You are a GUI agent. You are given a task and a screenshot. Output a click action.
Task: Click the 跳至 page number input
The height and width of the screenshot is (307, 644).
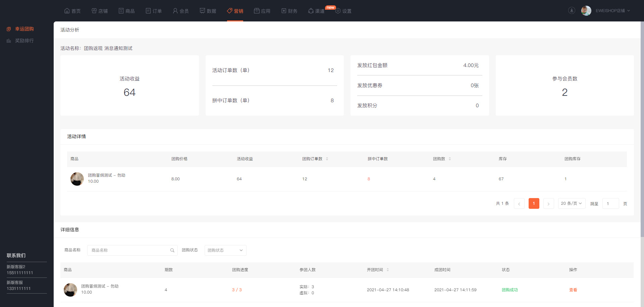pos(610,204)
